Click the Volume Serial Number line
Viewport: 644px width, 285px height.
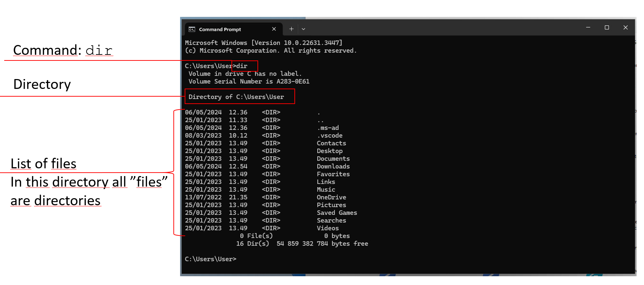click(x=249, y=82)
